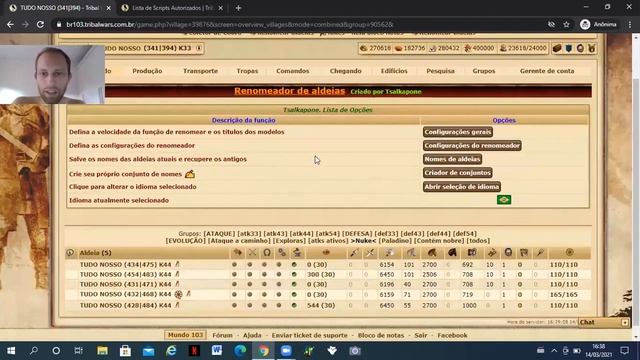640x360 pixels.
Task: Click the round emblem icon in the 432|468 row
Action: [178, 294]
